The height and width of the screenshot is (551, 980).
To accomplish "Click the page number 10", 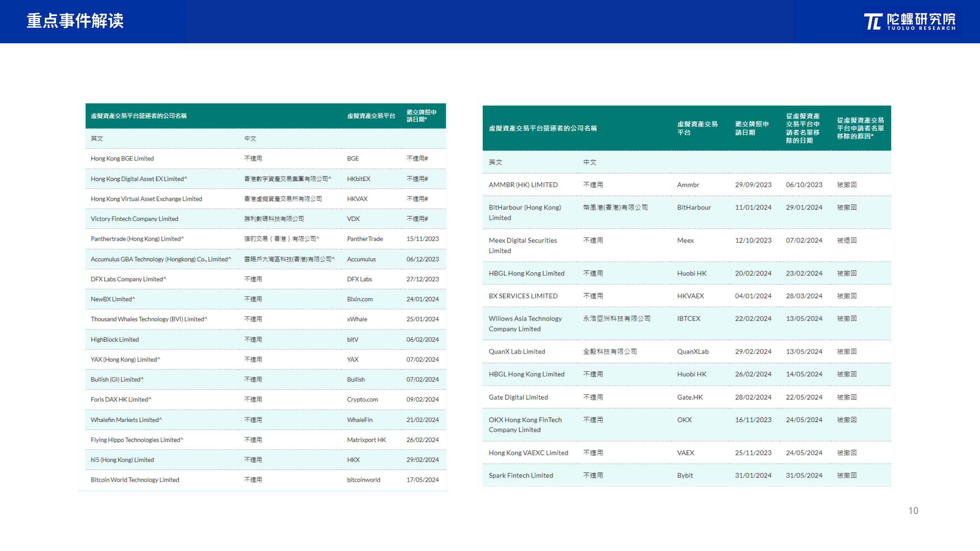I will (x=913, y=511).
